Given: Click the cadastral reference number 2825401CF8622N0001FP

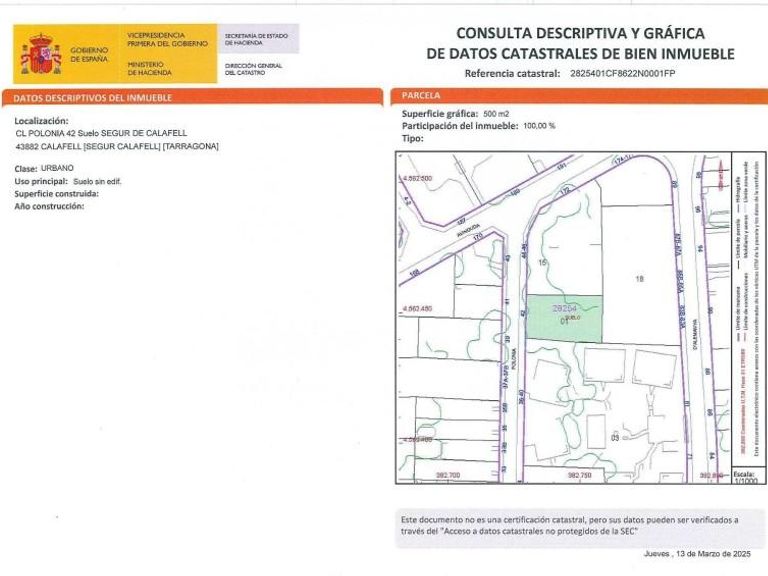Looking at the screenshot, I should point(623,73).
